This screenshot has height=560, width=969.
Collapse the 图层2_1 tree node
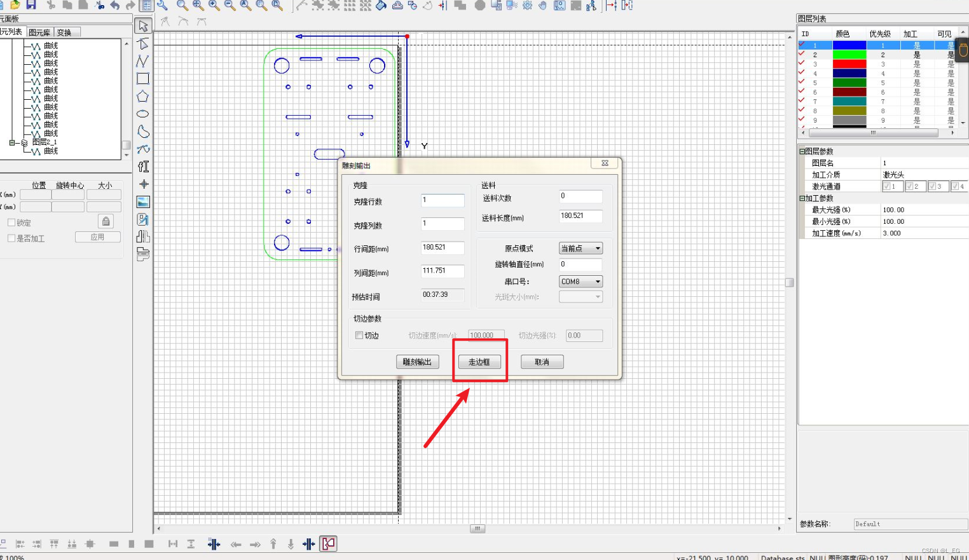coord(11,142)
